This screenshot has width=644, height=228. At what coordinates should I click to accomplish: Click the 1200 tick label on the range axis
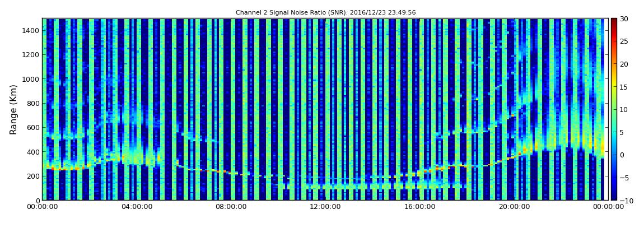click(31, 55)
